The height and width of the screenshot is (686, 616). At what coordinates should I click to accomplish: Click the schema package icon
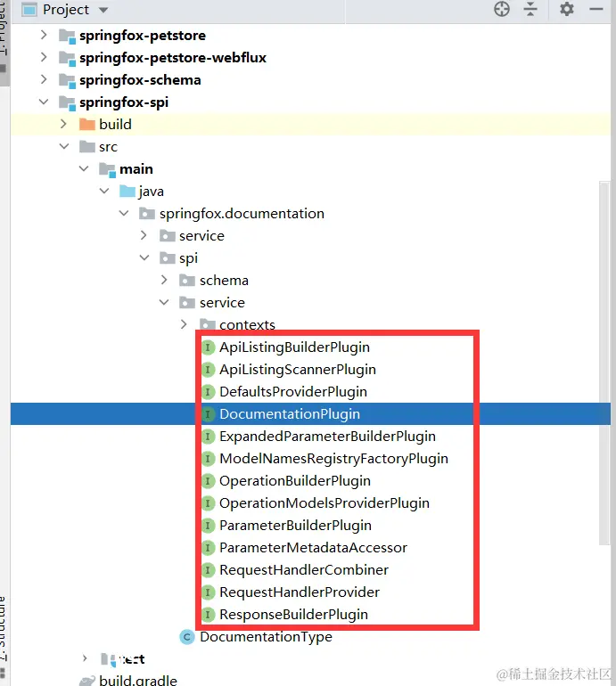click(x=187, y=280)
